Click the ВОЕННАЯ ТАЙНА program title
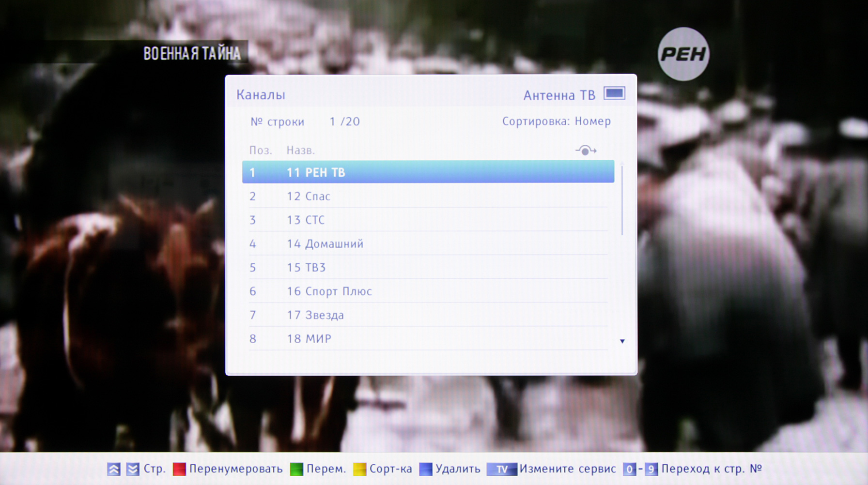 (x=192, y=53)
